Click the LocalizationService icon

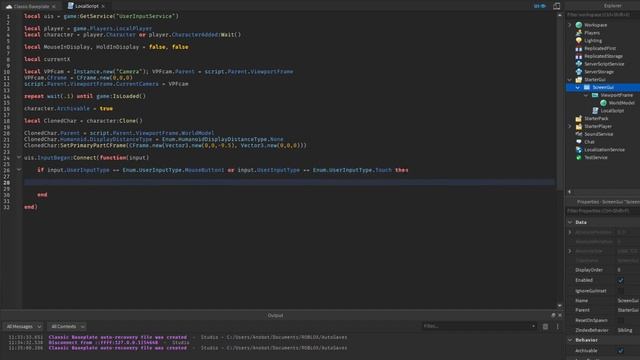click(x=578, y=150)
